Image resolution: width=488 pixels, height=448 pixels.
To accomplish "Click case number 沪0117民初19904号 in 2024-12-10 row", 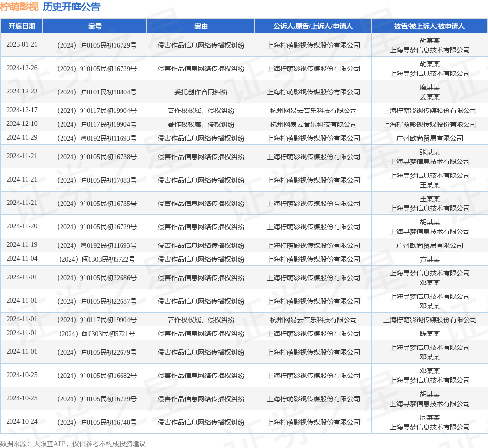I will click(x=97, y=124).
